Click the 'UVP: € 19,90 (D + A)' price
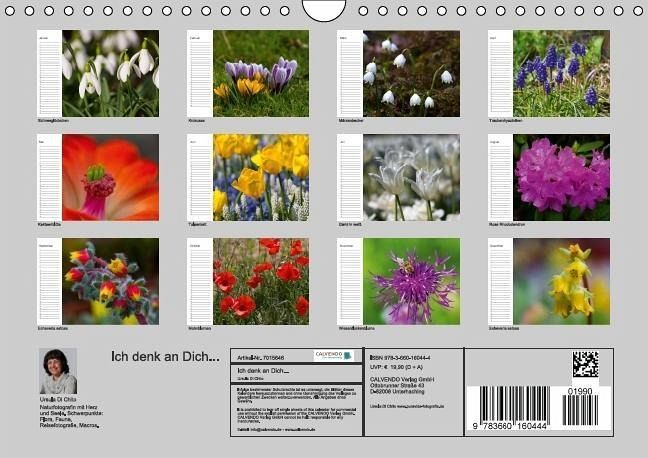 pyautogui.click(x=396, y=367)
